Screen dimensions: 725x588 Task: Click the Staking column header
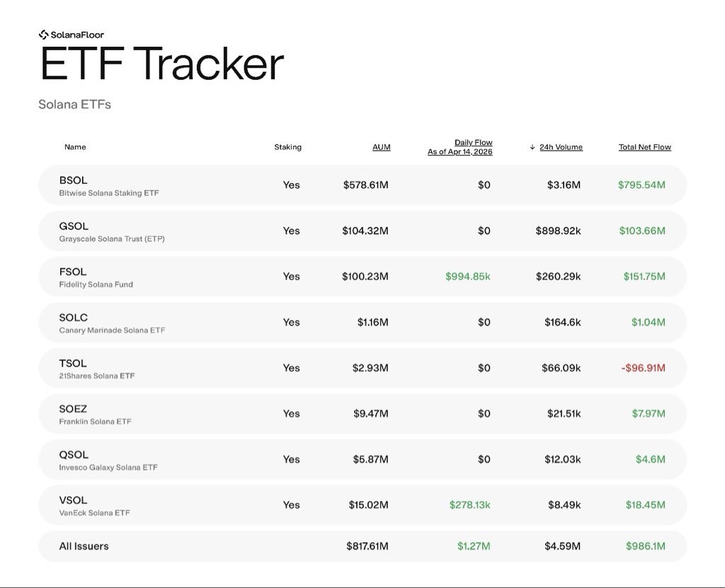[x=287, y=147]
